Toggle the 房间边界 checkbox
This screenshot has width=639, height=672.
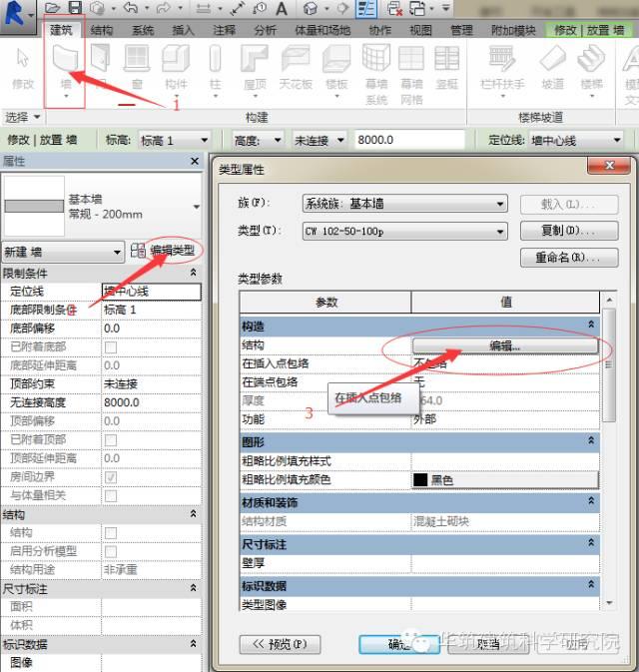tap(111, 477)
